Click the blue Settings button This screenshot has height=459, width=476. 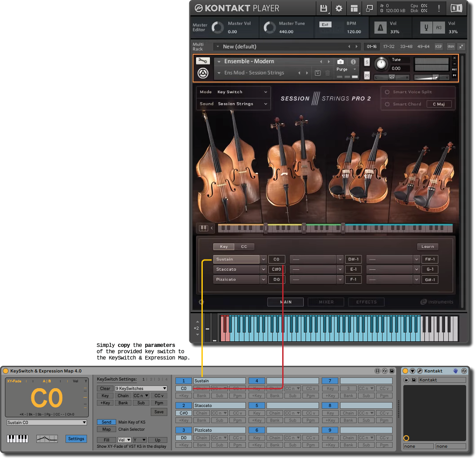[x=76, y=439]
